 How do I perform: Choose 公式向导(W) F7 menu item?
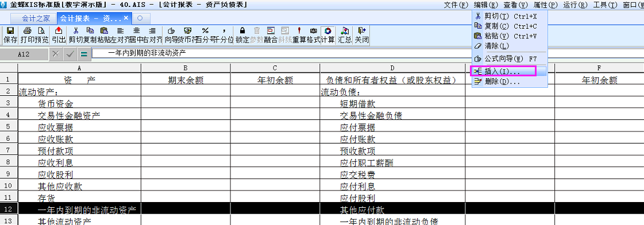[510, 59]
